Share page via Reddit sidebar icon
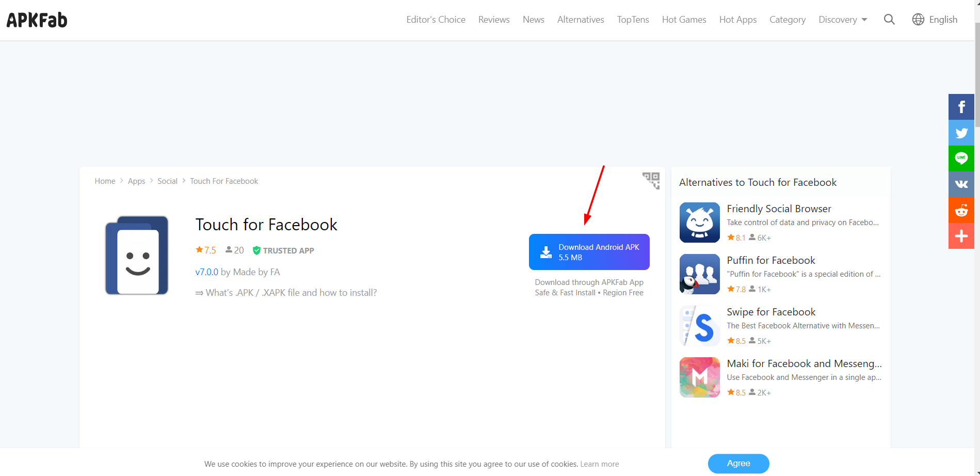The height and width of the screenshot is (476, 980). (x=961, y=210)
